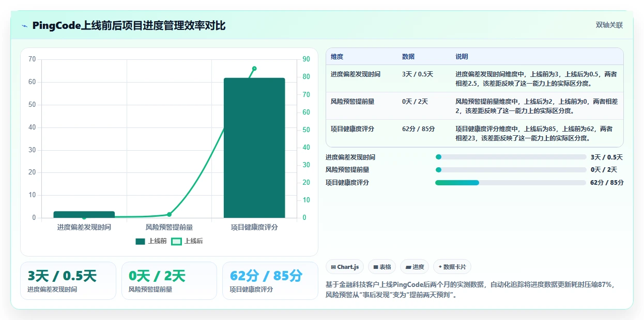This screenshot has width=644, height=320.
Task: Click the 风险预警提前量 progress bar
Action: click(x=511, y=170)
